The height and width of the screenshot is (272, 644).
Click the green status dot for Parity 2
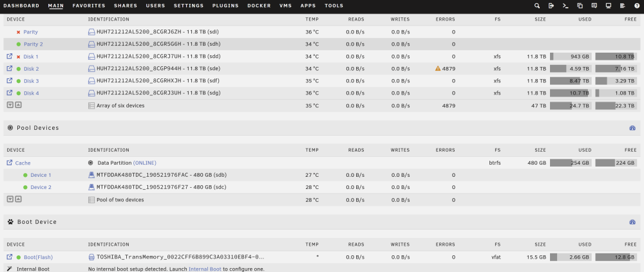click(19, 44)
